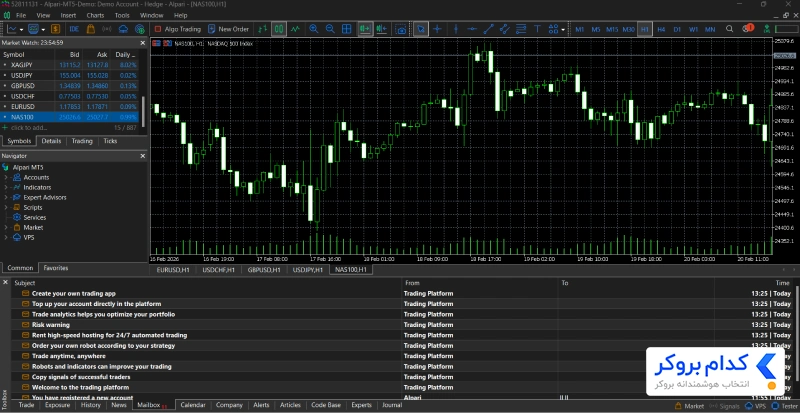Open the indicators list dropdown arrow
Image resolution: width=800 pixels, height=413 pixels.
tap(20, 30)
